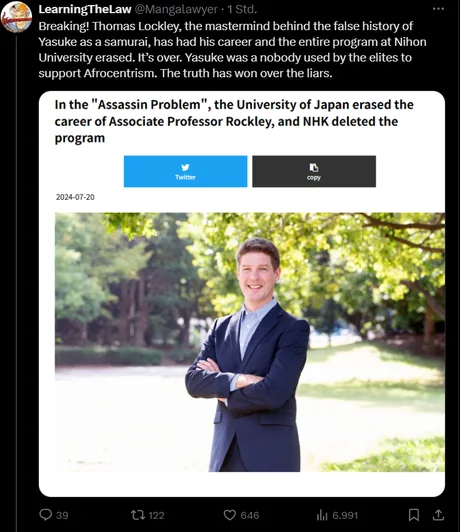Image resolution: width=460 pixels, height=532 pixels.
Task: Click the tweet text body
Action: tap(232, 50)
